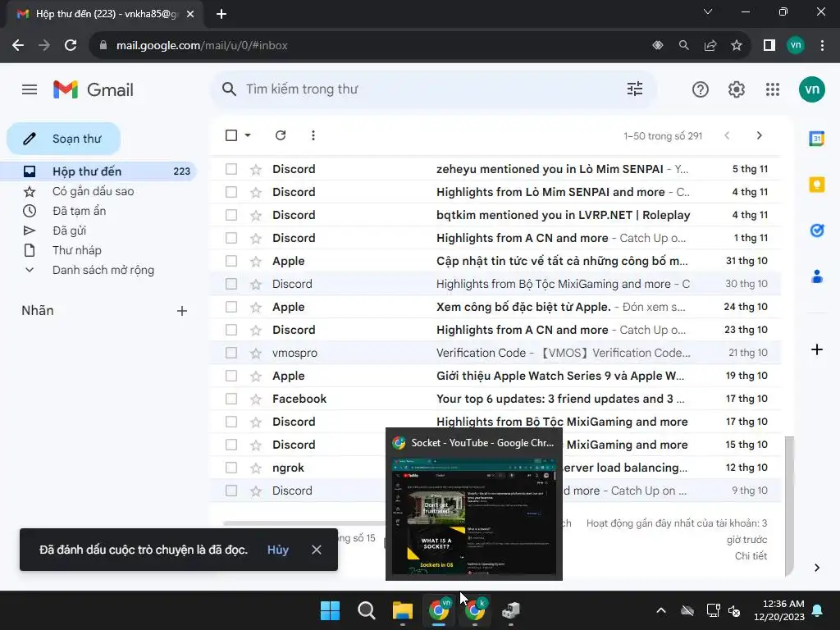Open the Help support icon
Image resolution: width=840 pixels, height=630 pixels.
[x=701, y=89]
